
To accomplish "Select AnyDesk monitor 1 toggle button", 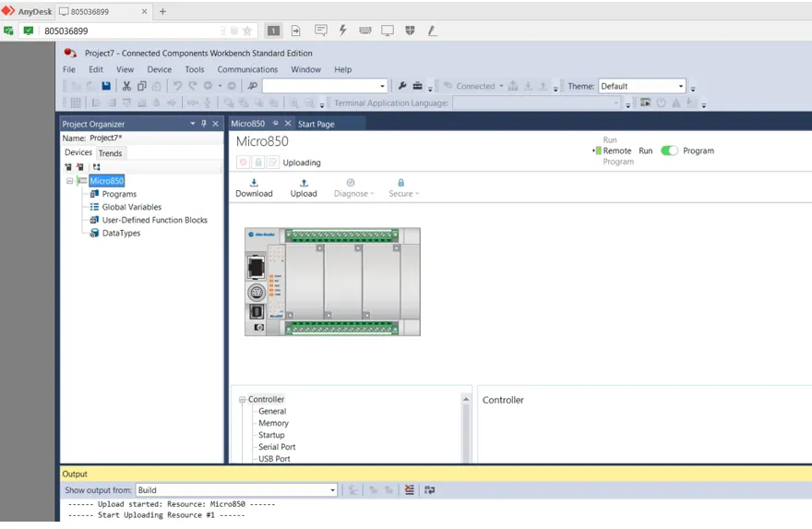I will pos(273,30).
